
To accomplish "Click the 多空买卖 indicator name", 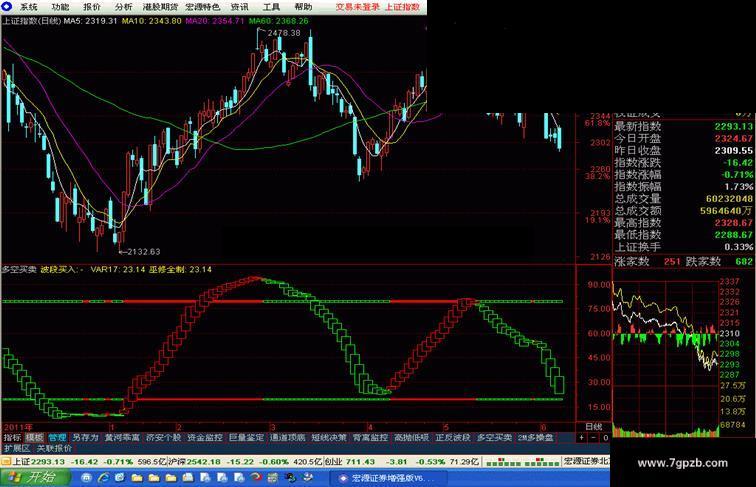I will (x=19, y=270).
